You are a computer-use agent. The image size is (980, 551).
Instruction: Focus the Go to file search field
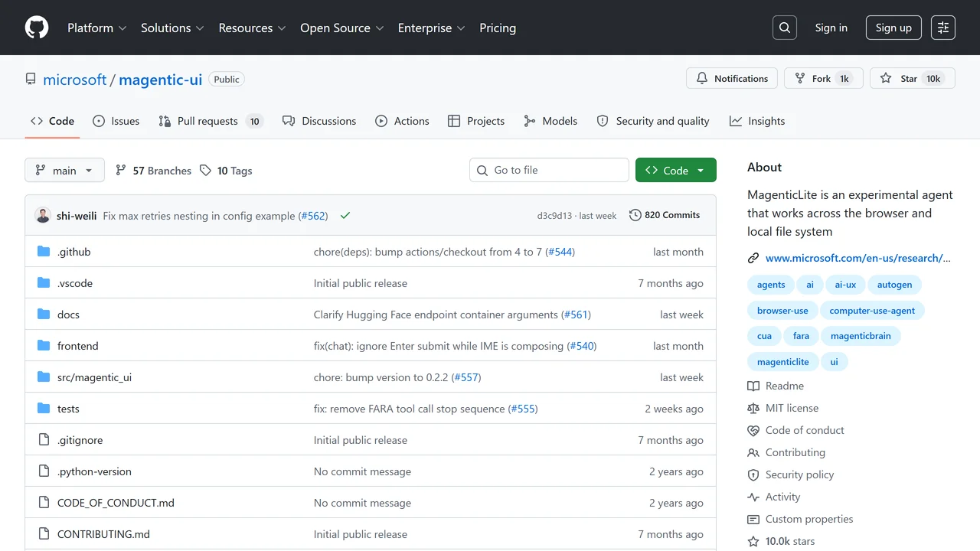(549, 170)
